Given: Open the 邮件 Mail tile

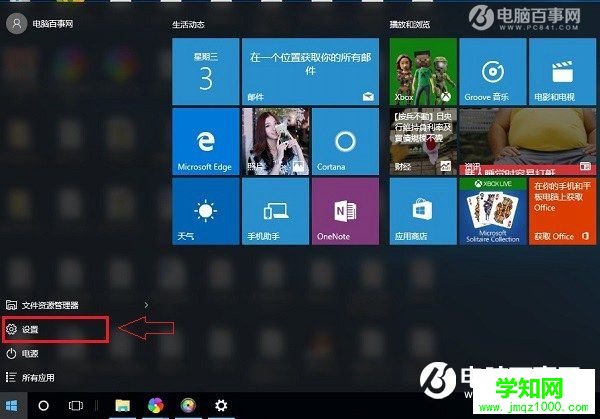Looking at the screenshot, I should (310, 72).
